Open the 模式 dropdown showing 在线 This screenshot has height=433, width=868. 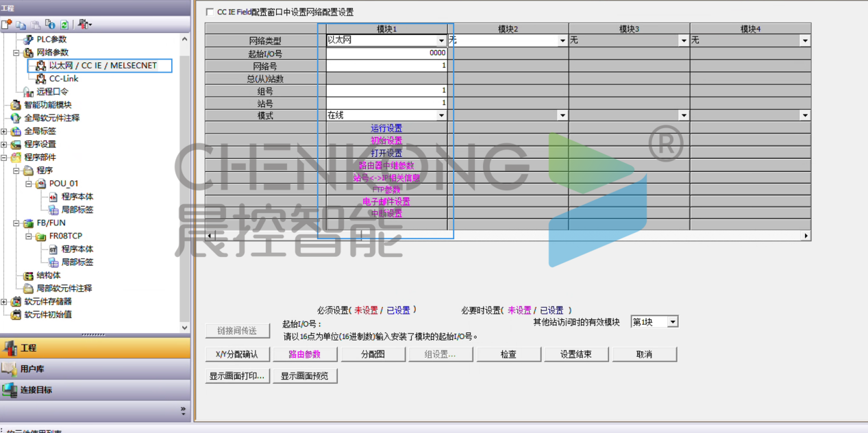click(441, 116)
